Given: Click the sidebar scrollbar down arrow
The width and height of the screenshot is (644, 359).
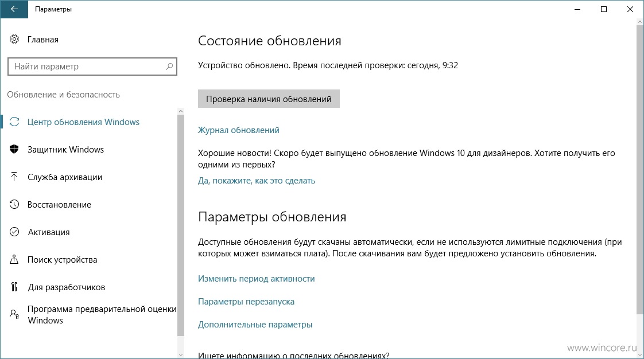Looking at the screenshot, I should pyautogui.click(x=181, y=355).
